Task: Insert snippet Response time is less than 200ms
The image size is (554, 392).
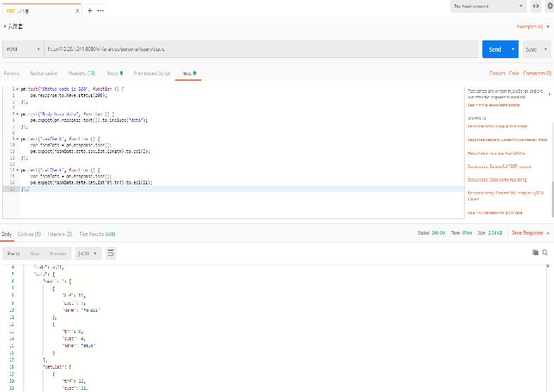Action: (496, 153)
